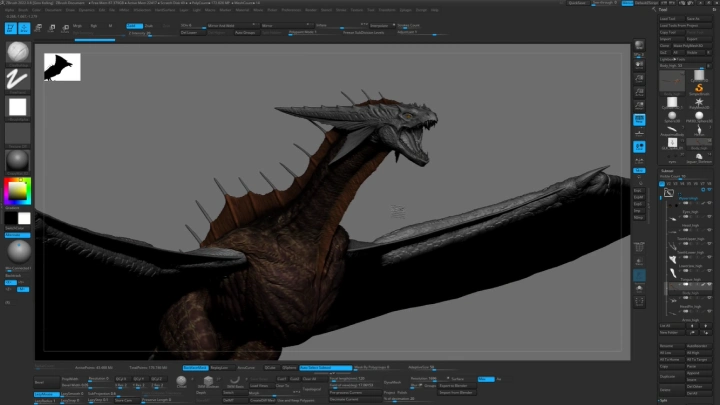The height and width of the screenshot is (405, 720).
Task: Open the empty texture slot
Action: click(x=17, y=134)
